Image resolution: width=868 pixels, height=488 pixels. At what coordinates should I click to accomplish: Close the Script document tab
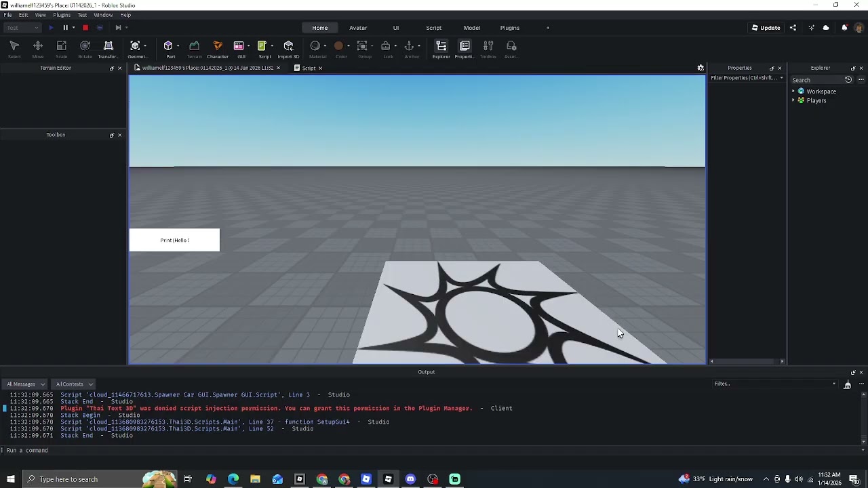[321, 68]
